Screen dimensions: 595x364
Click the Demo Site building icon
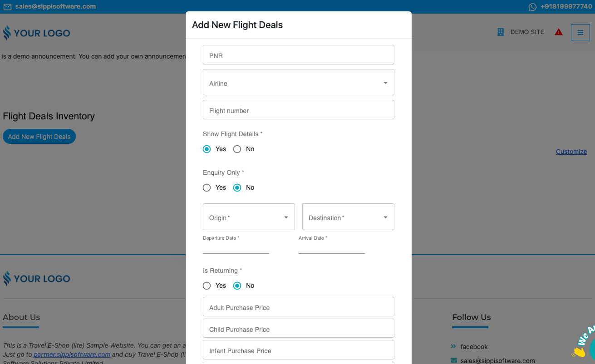tap(501, 32)
